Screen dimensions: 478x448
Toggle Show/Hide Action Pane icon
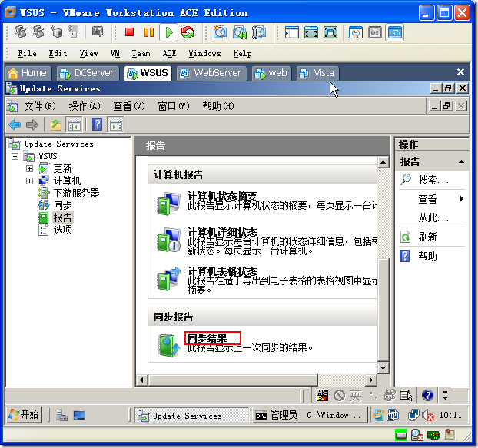tap(116, 124)
